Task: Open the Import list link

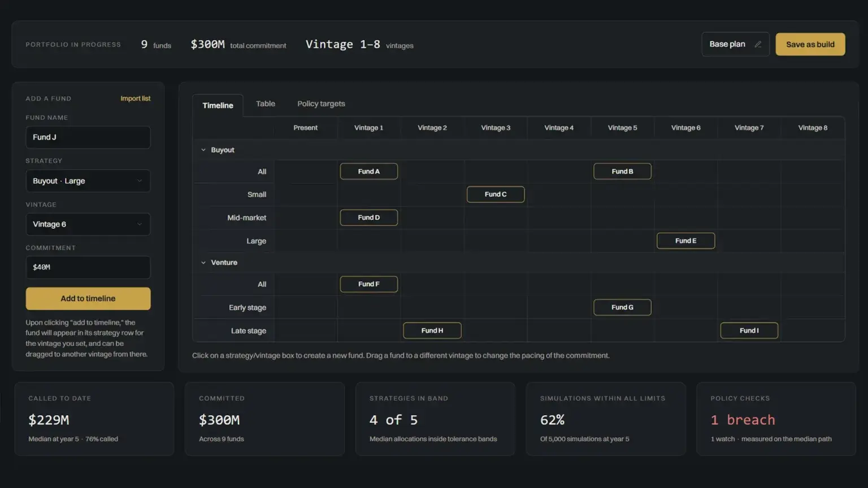Action: pyautogui.click(x=136, y=98)
